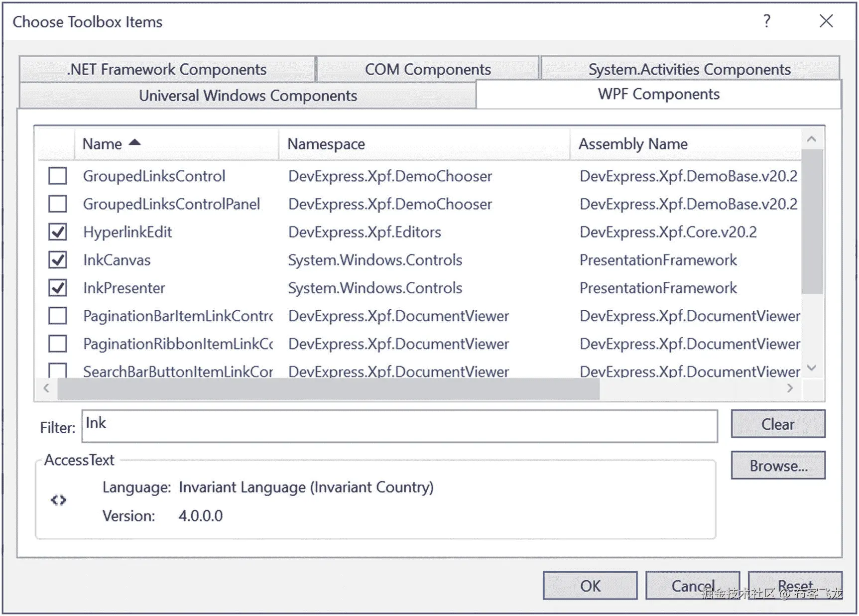The image size is (859, 616).
Task: Click the help question mark icon
Action: tap(767, 21)
